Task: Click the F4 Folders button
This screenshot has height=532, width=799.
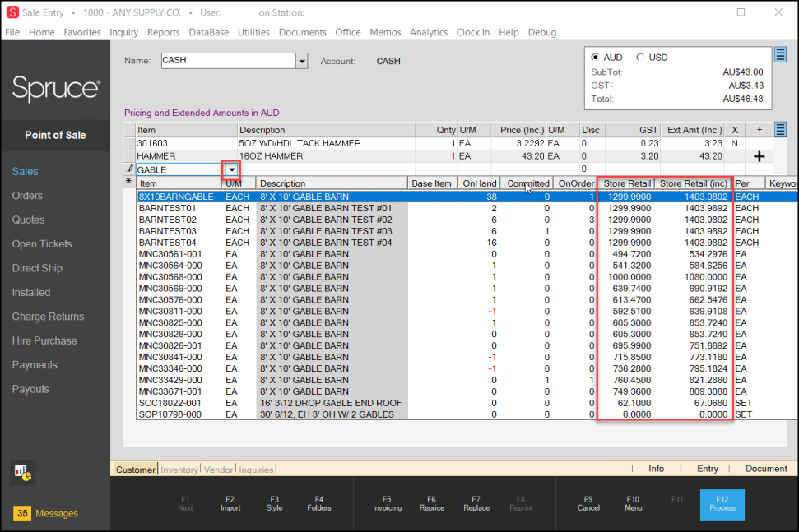Action: tap(319, 503)
